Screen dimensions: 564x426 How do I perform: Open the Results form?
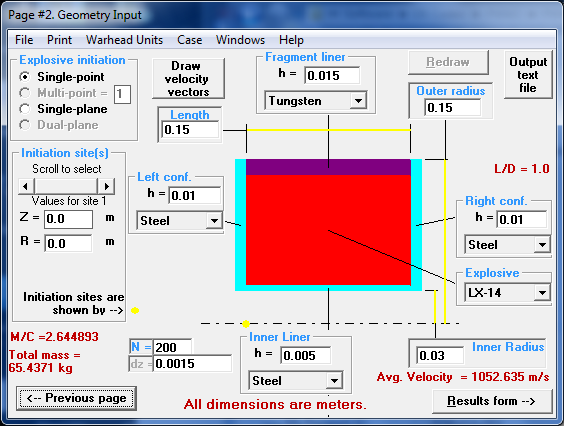pyautogui.click(x=492, y=401)
